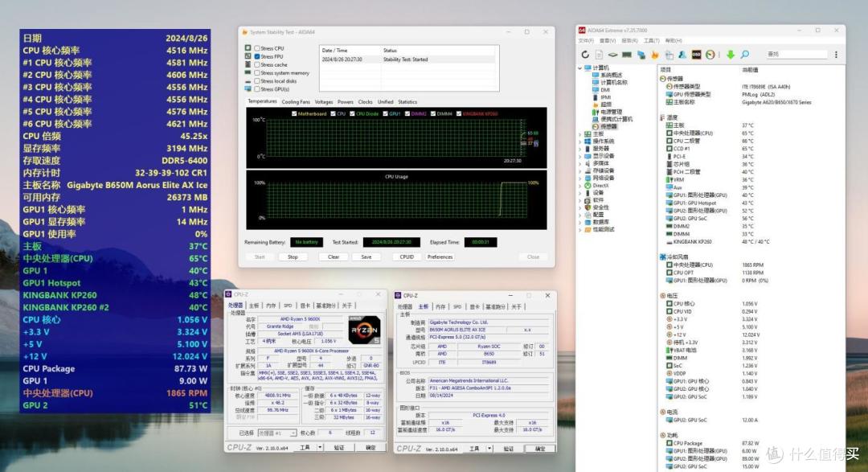The image size is (868, 472).
Task: Click the Refresh icon in AIDA64 toolbar
Action: (585, 55)
